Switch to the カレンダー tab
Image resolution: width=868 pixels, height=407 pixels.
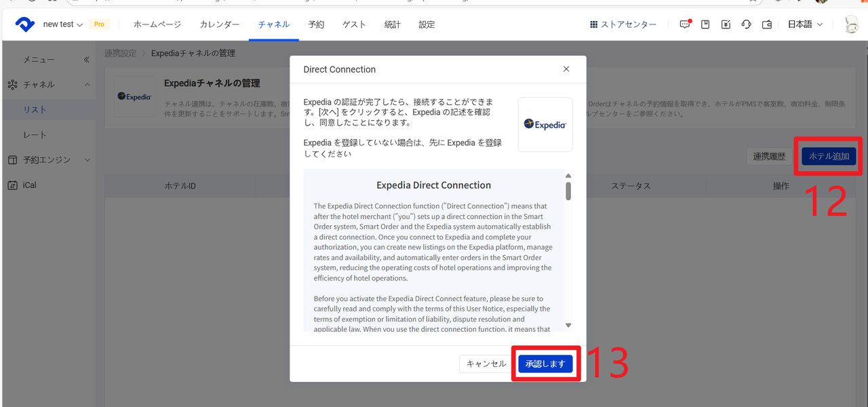point(219,24)
